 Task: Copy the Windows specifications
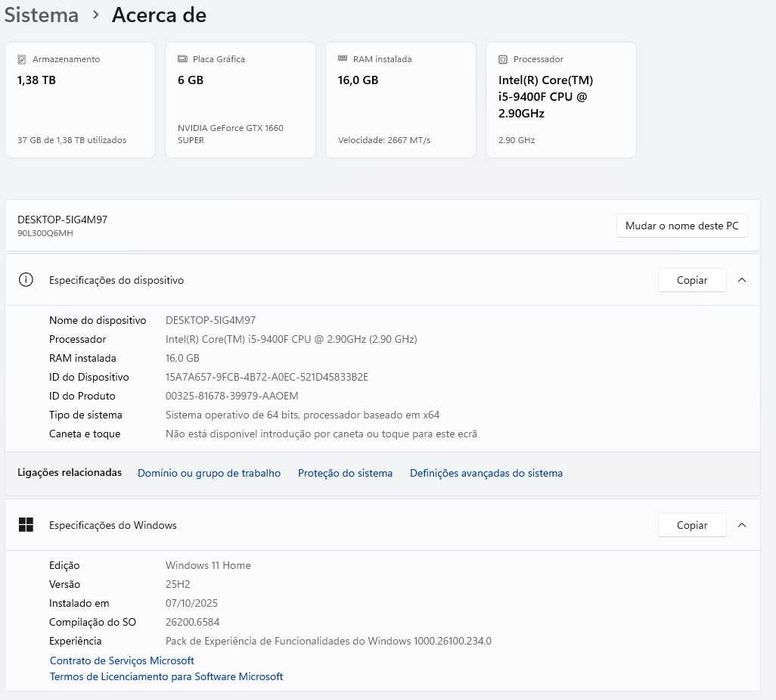click(x=692, y=525)
